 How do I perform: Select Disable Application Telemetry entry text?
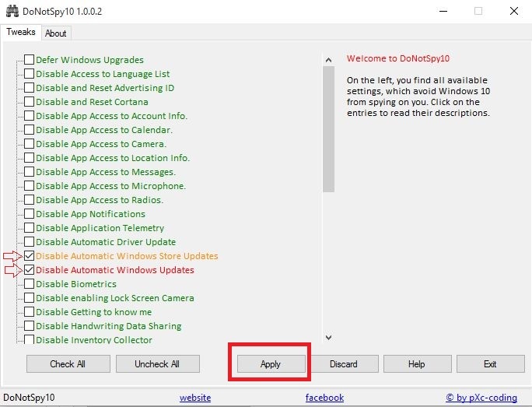click(100, 228)
